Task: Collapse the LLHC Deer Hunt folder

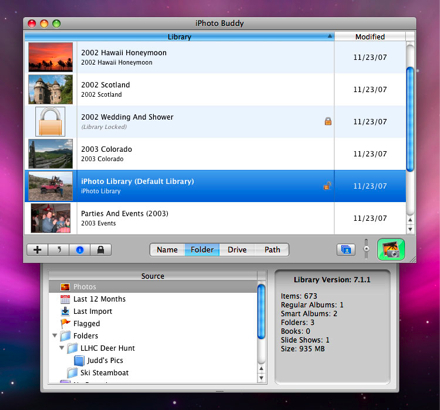Action: 62,348
